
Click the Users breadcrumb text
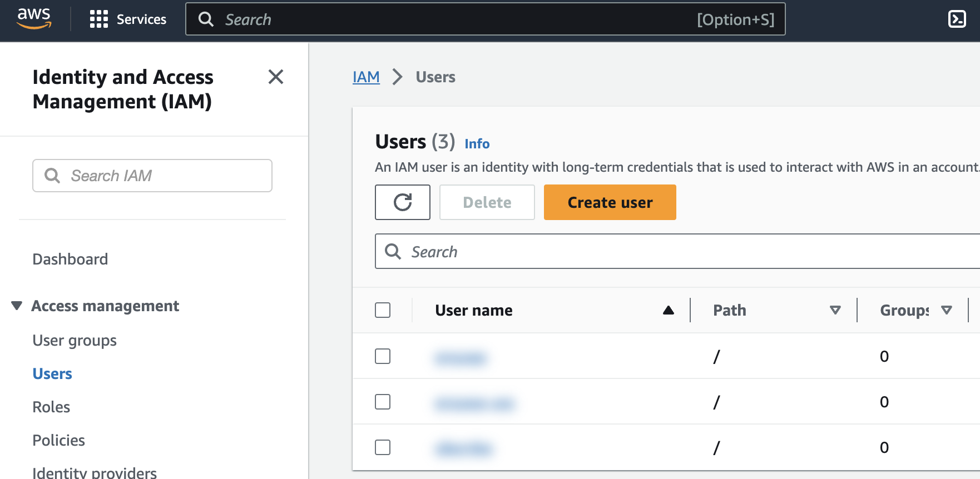coord(435,77)
